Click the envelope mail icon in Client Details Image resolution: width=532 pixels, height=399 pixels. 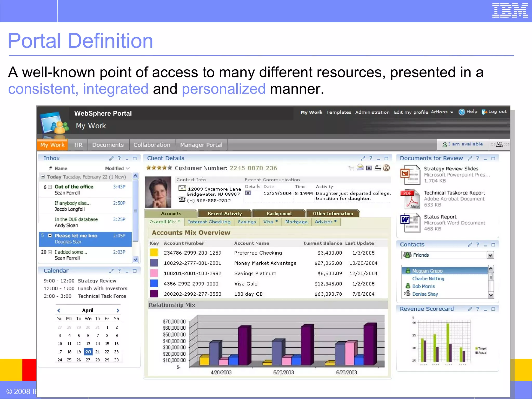360,168
